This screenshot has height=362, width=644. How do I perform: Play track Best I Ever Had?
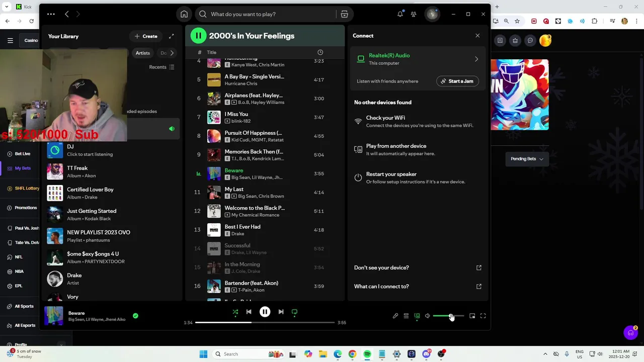pos(265,230)
